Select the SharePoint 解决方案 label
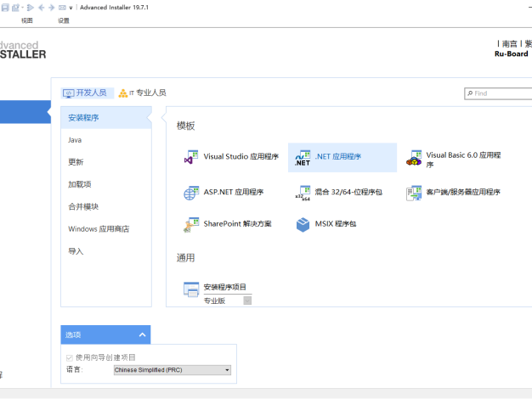This screenshot has width=532, height=399. [x=237, y=224]
